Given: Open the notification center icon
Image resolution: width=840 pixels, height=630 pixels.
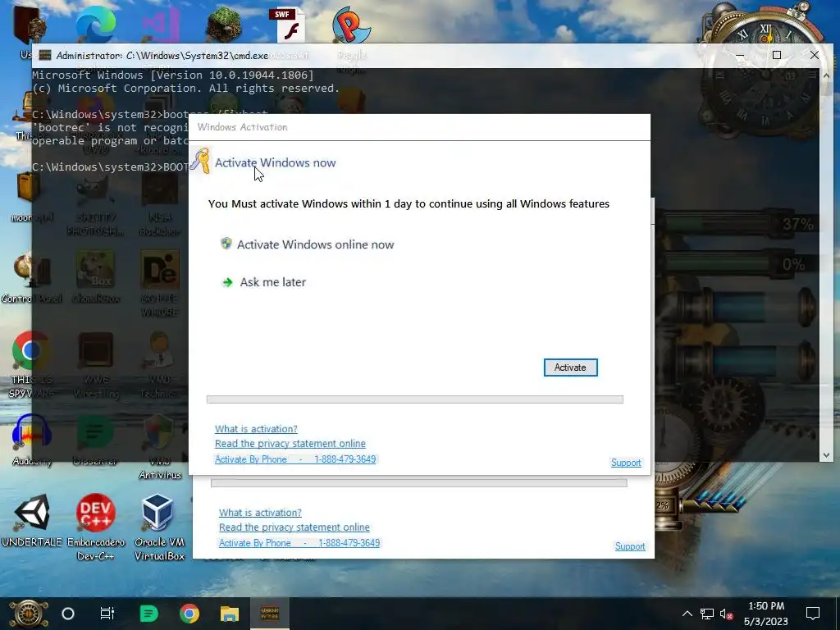Looking at the screenshot, I should pos(813,614).
